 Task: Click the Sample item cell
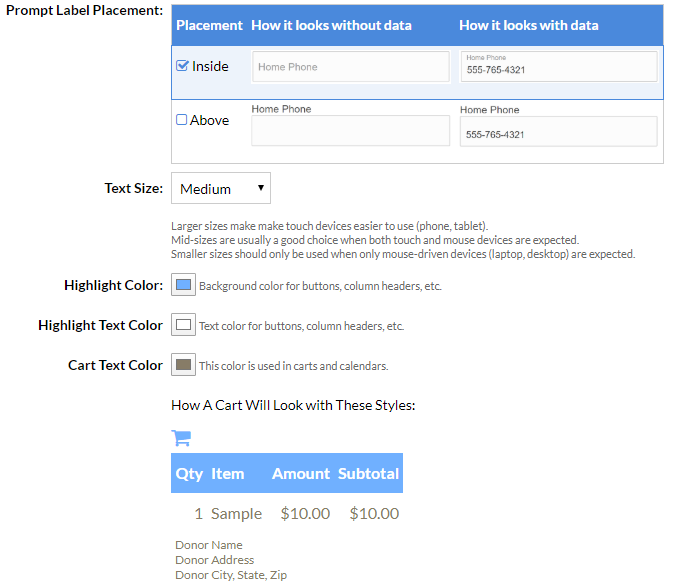point(236,514)
